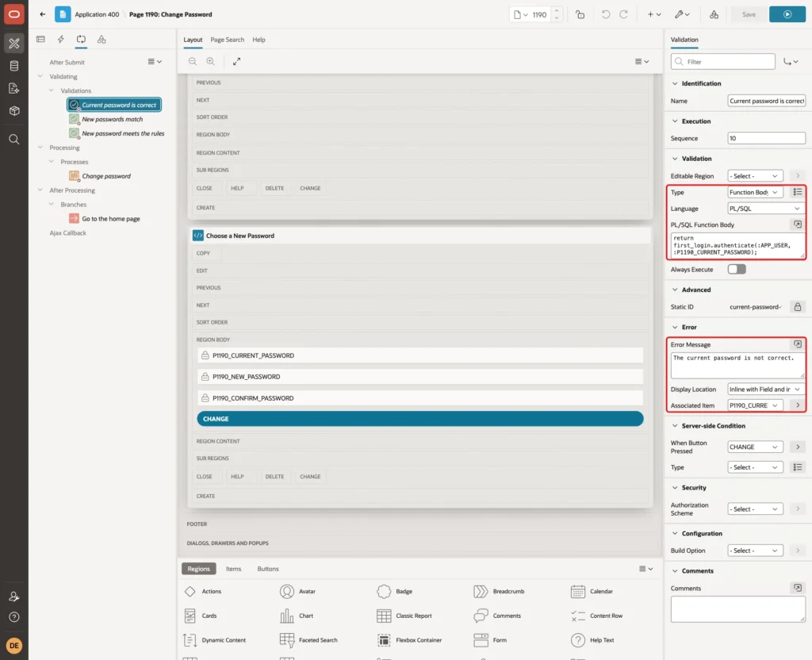Collapse the Identification section

pos(674,83)
